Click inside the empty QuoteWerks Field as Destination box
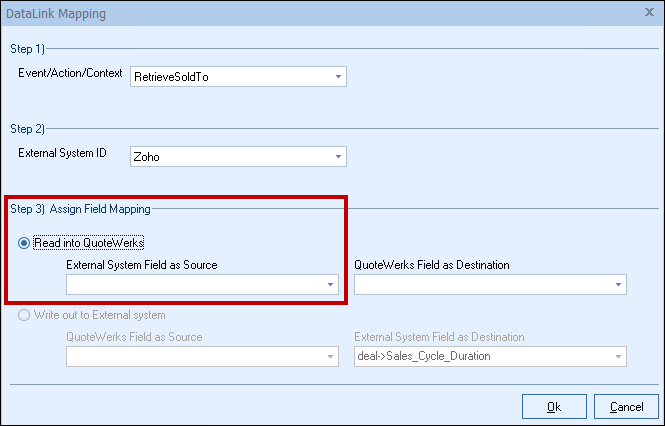Image resolution: width=665 pixels, height=426 pixels. tap(482, 284)
